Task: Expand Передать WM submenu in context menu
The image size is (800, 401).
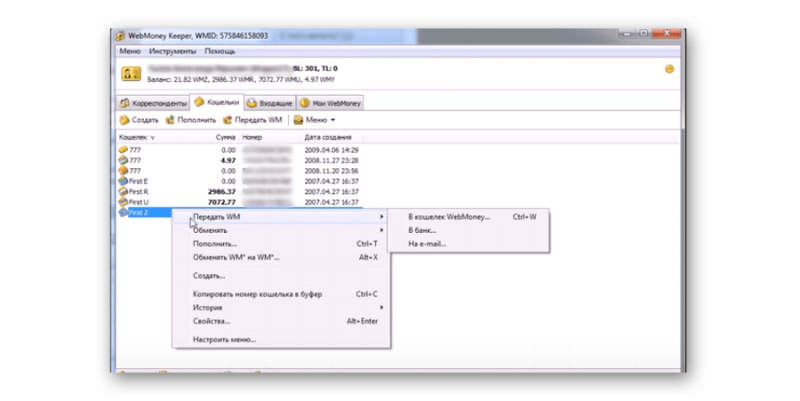Action: [x=282, y=217]
